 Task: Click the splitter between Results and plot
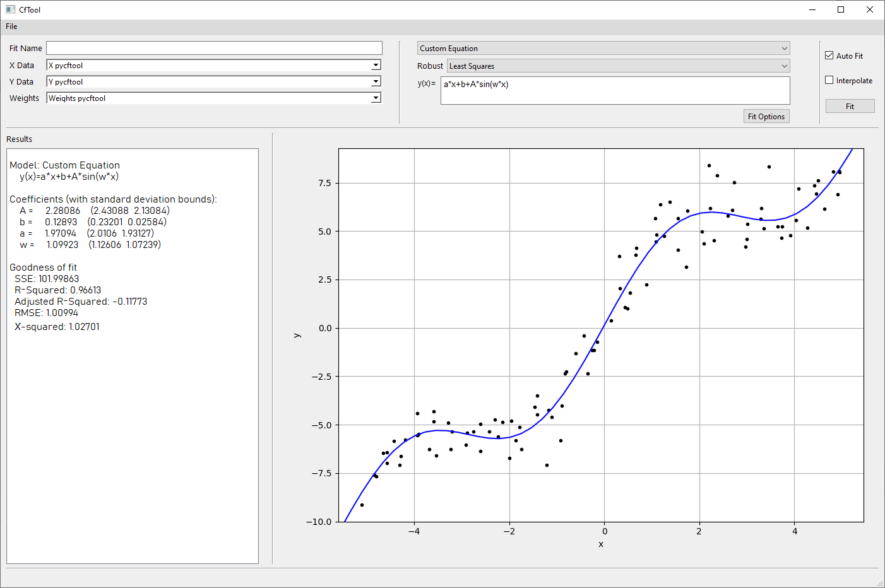click(x=272, y=348)
